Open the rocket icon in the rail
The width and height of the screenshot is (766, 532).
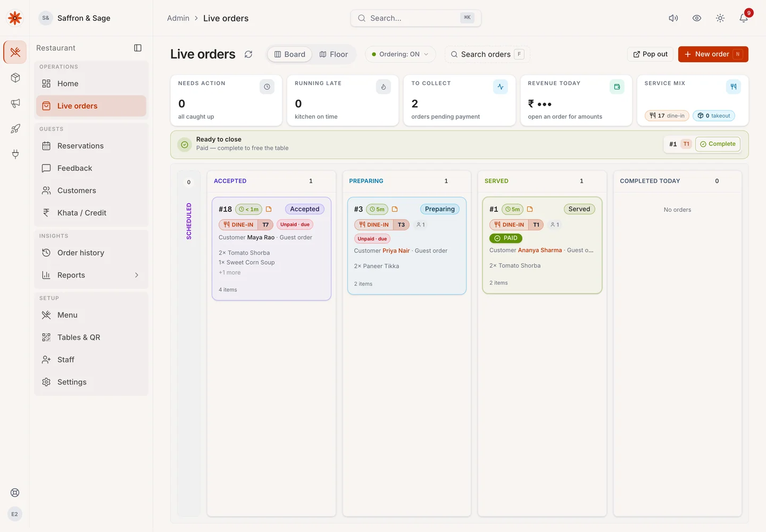(15, 129)
